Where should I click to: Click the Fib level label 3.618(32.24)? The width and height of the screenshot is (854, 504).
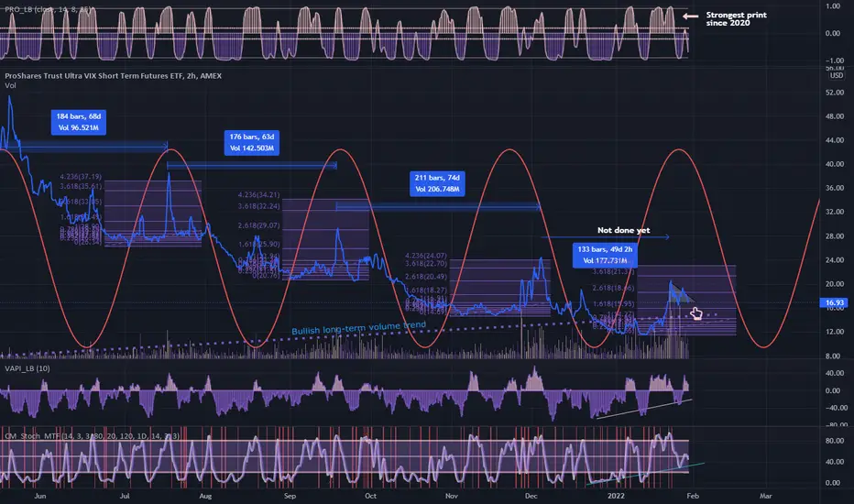[258, 206]
